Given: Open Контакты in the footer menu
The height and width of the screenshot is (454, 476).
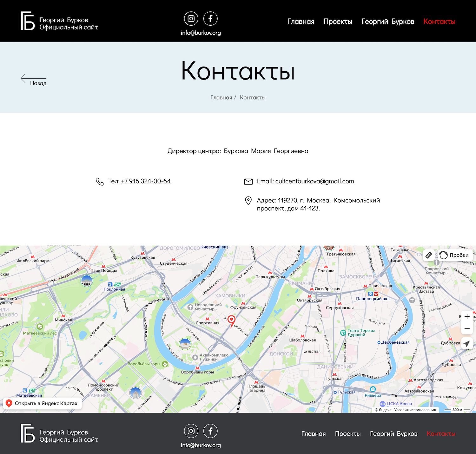Looking at the screenshot, I should click(x=441, y=434).
